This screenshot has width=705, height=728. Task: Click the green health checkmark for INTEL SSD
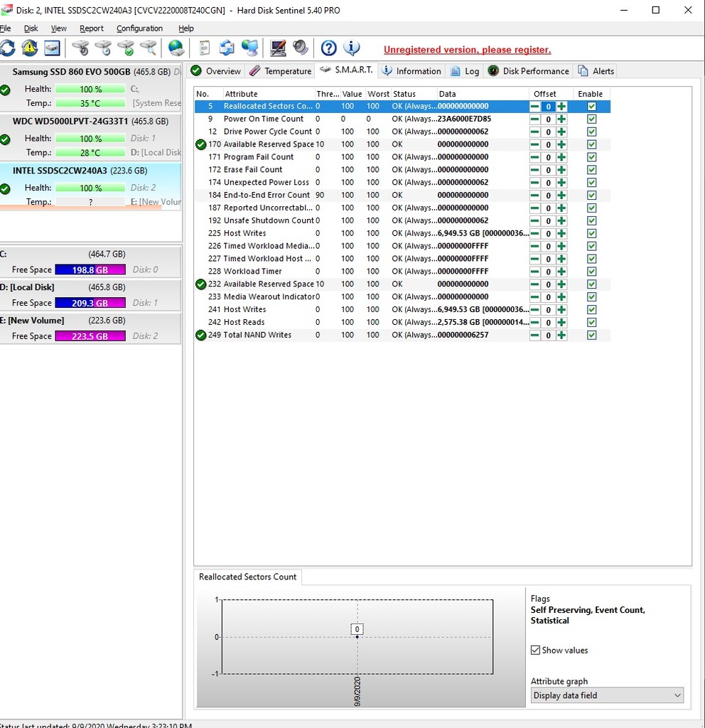point(5,188)
